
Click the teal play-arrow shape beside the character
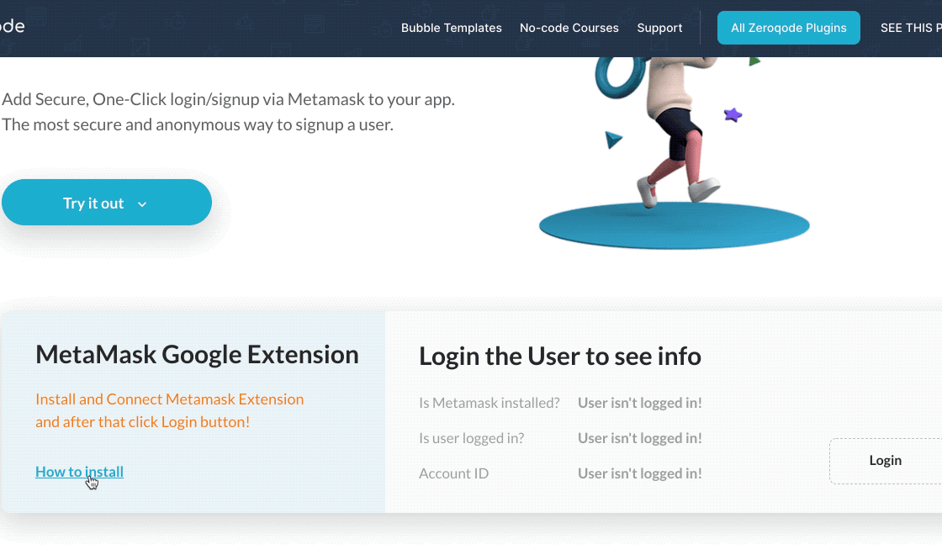pyautogui.click(x=614, y=140)
